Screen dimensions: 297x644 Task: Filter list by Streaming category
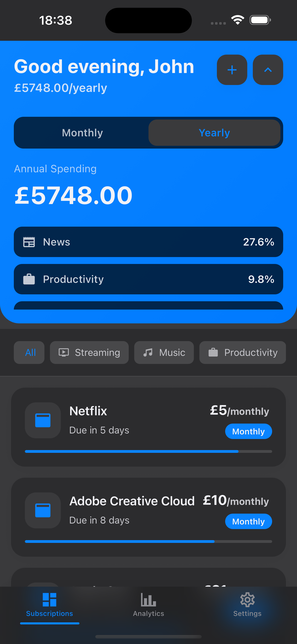[x=89, y=352]
